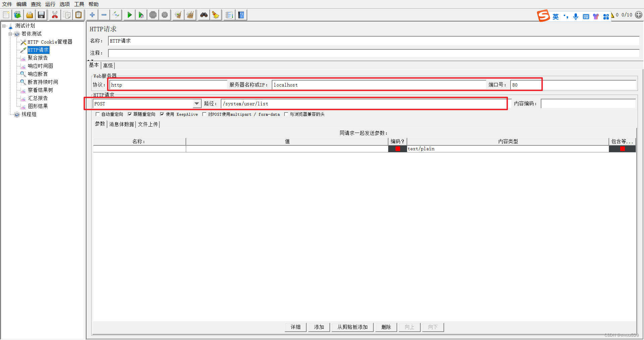Image resolution: width=644 pixels, height=340 pixels.
Task: Open the 选项 menu
Action: [x=65, y=4]
